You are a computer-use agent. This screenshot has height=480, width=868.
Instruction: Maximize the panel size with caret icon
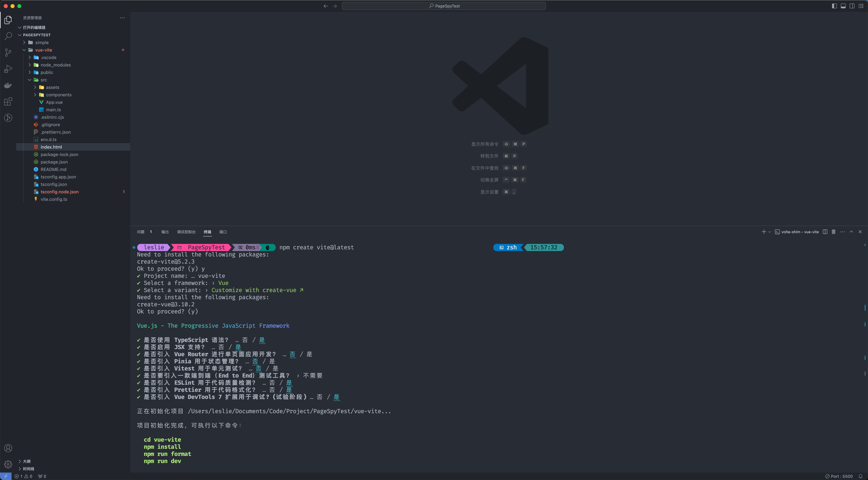tap(851, 232)
